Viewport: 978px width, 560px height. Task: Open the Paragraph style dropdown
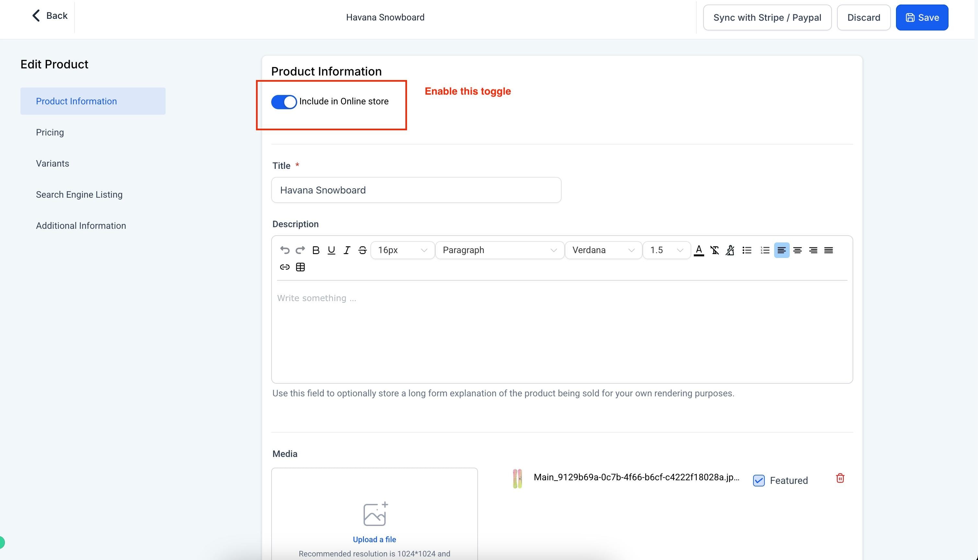point(500,251)
